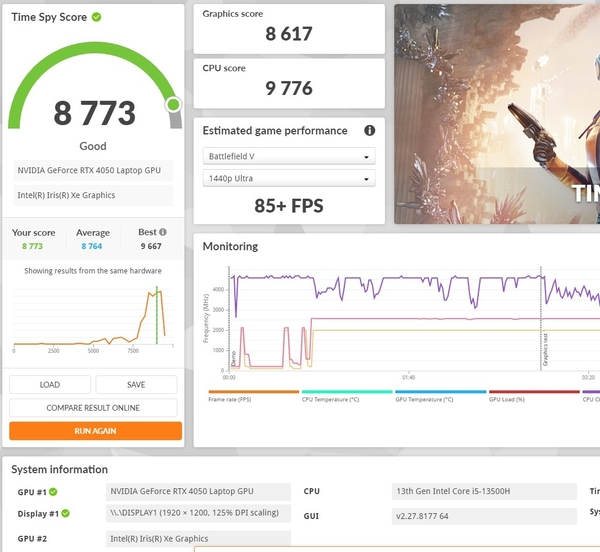
Task: Click green checkmark beside Time Spy Score
Action: pos(96,17)
